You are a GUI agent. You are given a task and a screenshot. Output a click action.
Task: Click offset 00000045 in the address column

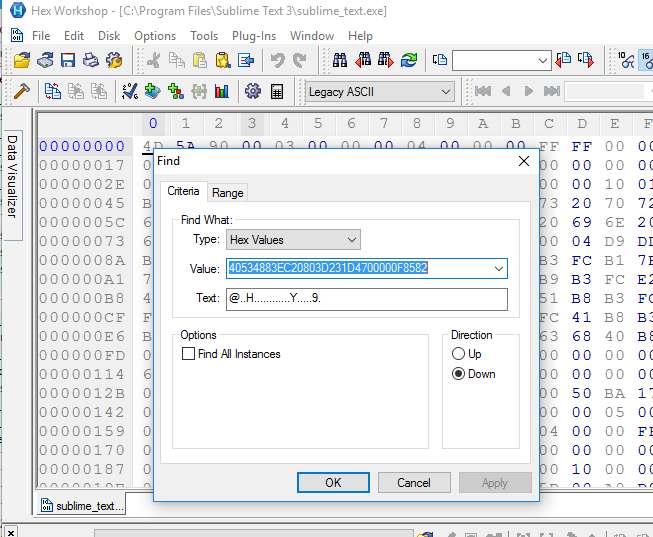(x=82, y=203)
